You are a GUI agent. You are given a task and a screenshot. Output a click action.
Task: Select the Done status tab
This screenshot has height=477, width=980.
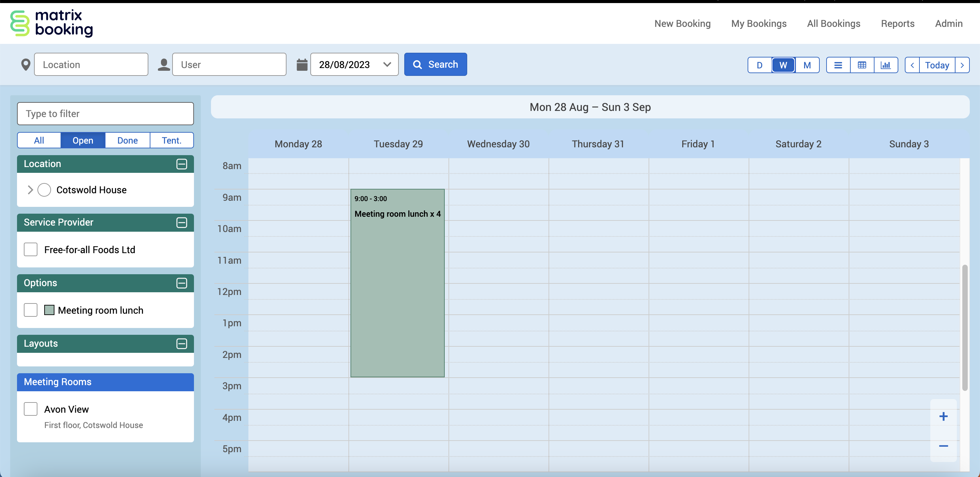point(127,141)
